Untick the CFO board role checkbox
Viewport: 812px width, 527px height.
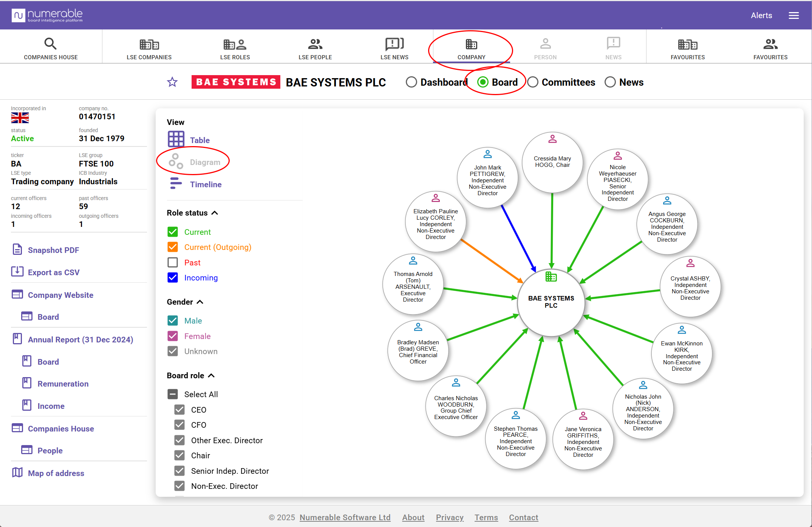click(179, 425)
